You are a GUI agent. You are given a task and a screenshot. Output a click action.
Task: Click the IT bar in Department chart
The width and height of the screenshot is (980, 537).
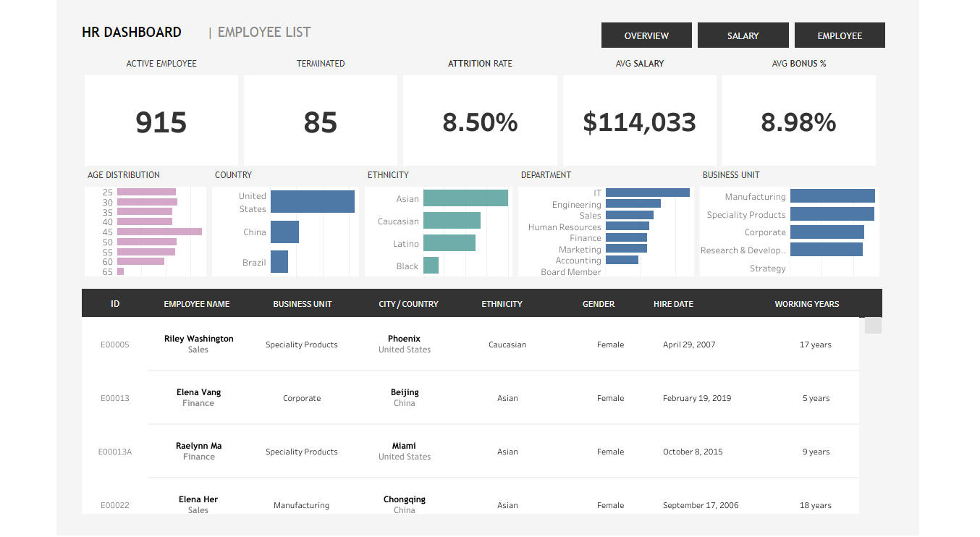(647, 193)
